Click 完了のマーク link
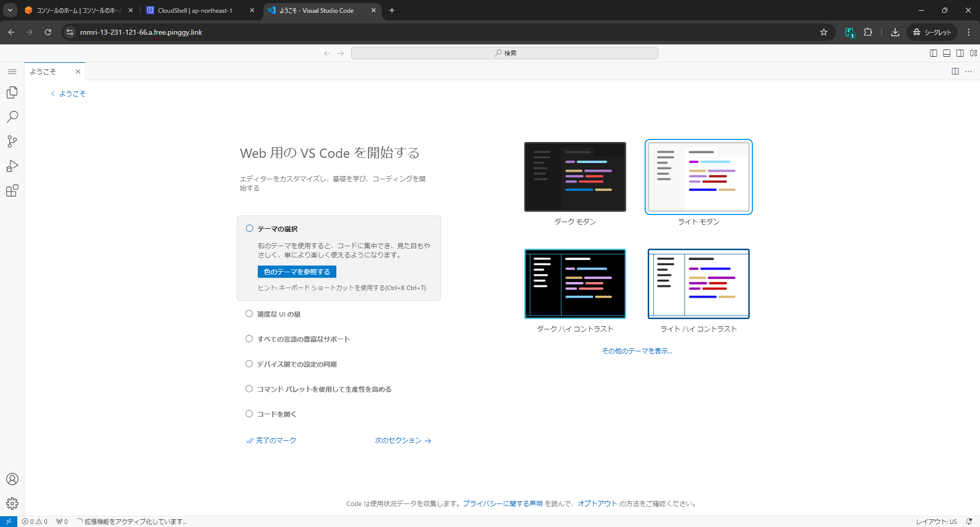 (x=271, y=440)
